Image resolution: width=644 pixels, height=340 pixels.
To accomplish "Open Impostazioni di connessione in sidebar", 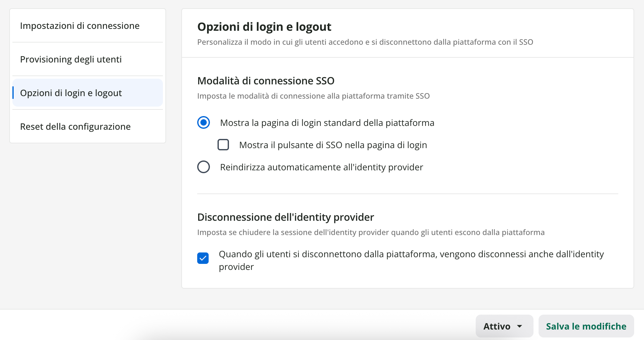I will [80, 26].
